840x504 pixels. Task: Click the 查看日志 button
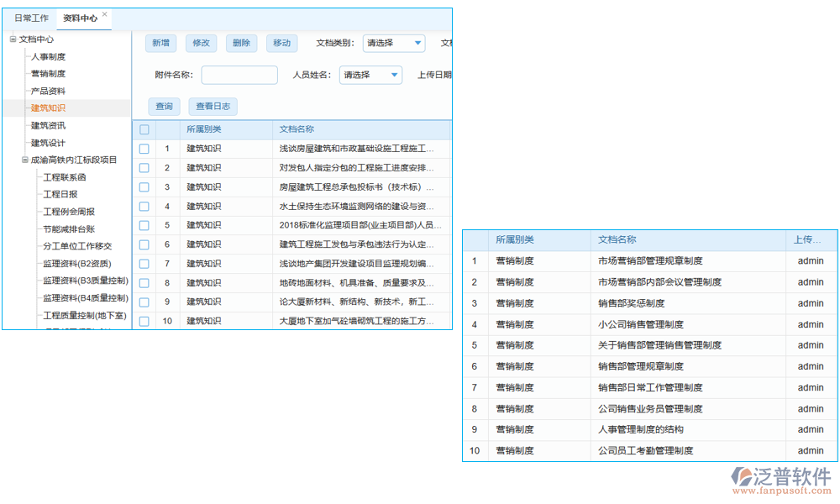pos(213,107)
